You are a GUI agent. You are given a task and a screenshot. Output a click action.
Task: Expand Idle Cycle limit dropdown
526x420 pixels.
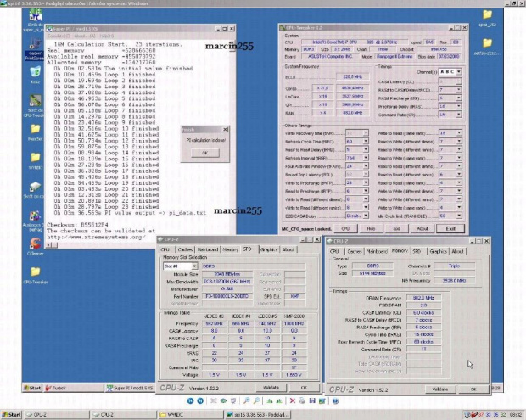[459, 216]
